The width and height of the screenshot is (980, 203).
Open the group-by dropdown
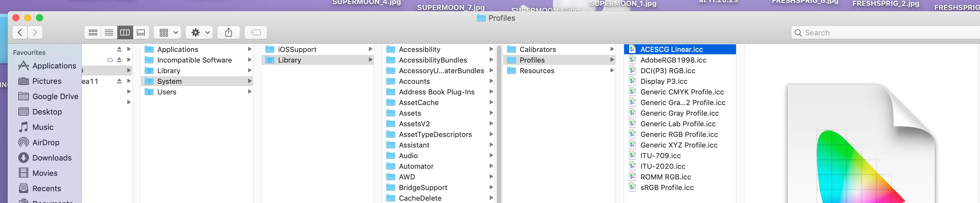[x=167, y=33]
